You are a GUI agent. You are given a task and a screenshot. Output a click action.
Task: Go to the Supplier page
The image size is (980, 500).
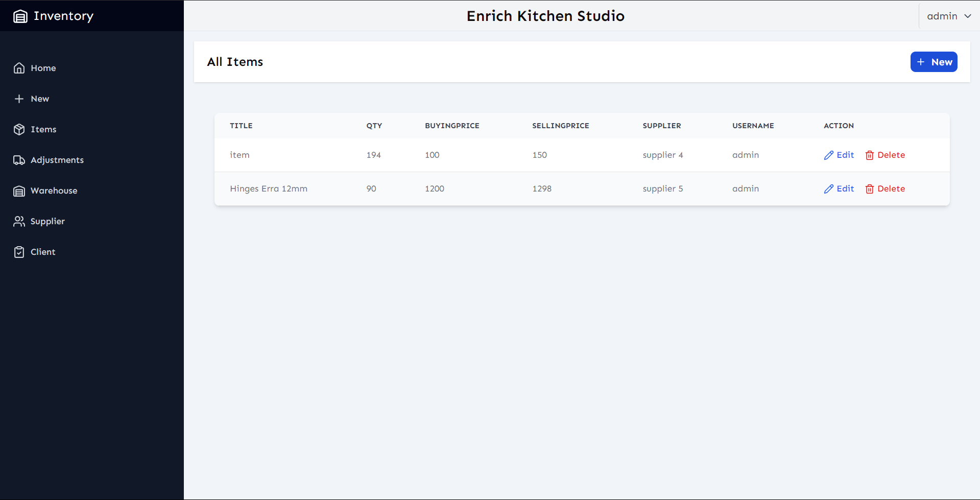pos(47,221)
